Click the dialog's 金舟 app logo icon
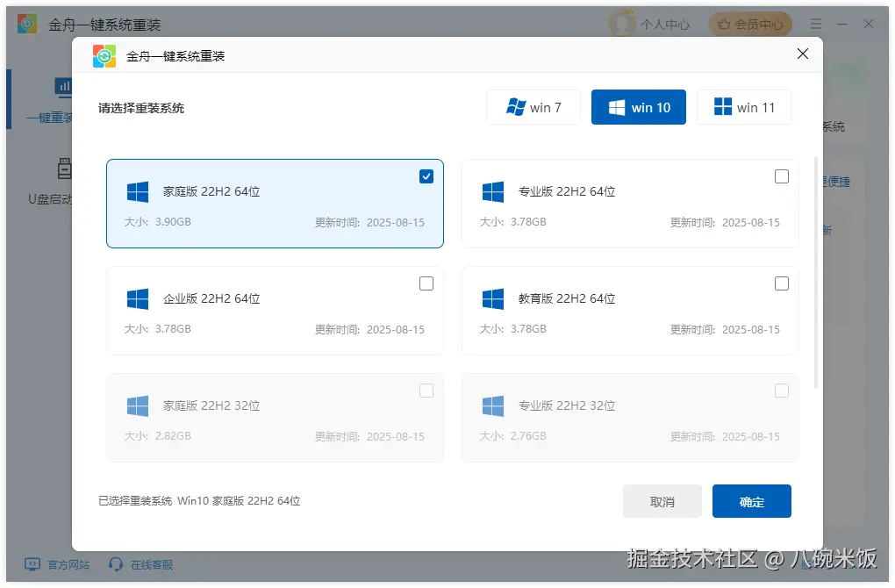The image size is (895, 588). point(104,56)
